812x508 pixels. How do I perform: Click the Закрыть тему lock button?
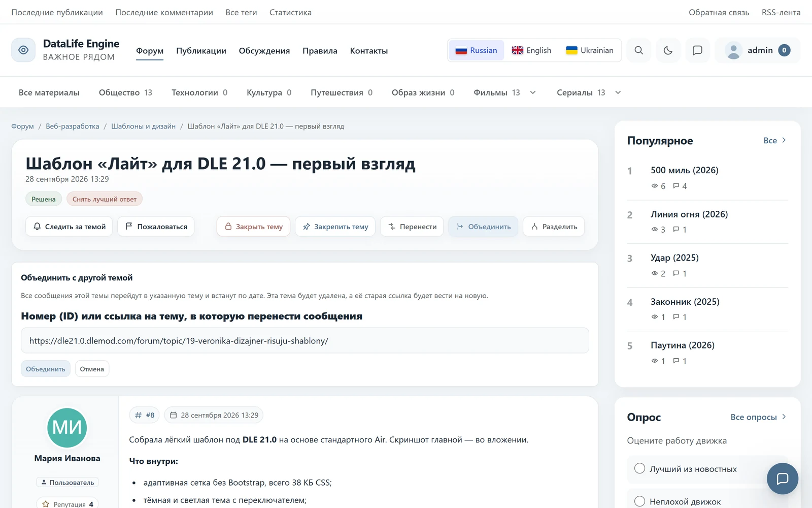coord(253,227)
